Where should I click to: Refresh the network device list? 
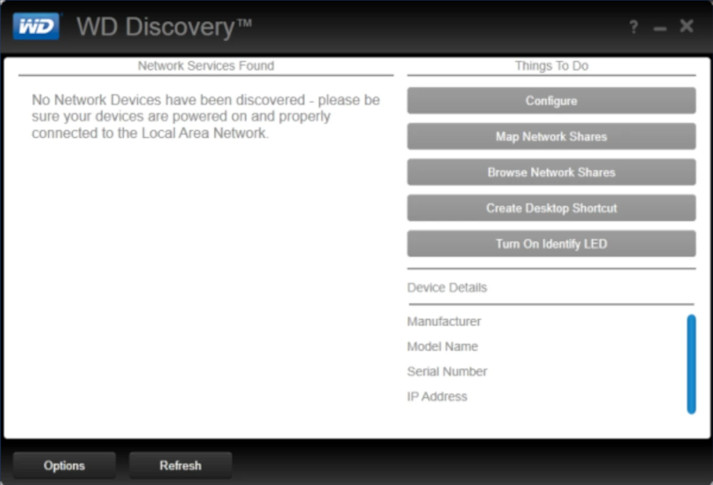click(181, 465)
